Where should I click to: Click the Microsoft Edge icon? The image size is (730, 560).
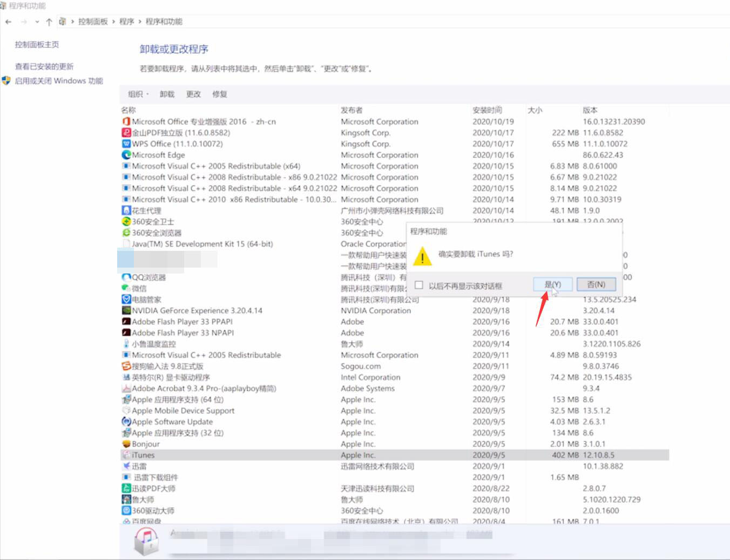(x=126, y=155)
